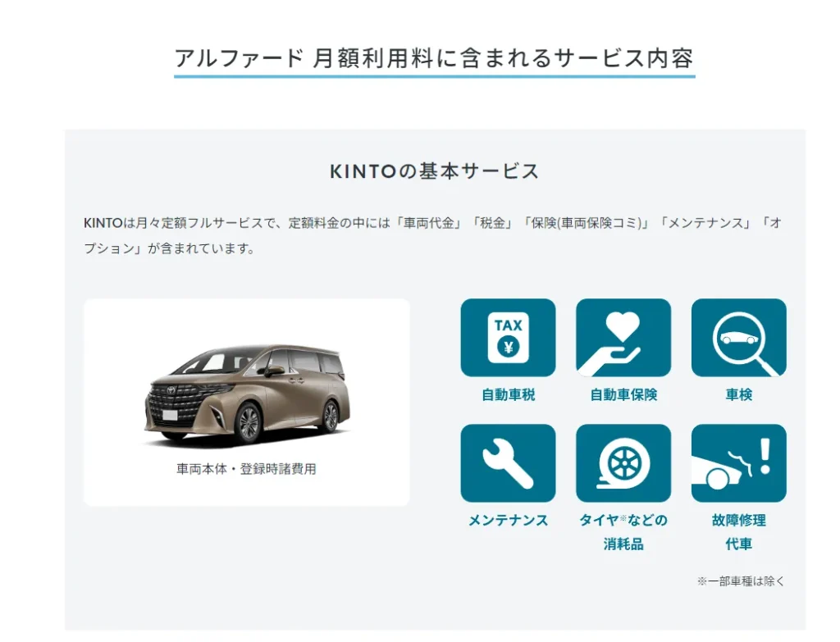Click the 車両本体・登録時諸費用 caption
This screenshot has width=840, height=642.
tap(246, 469)
